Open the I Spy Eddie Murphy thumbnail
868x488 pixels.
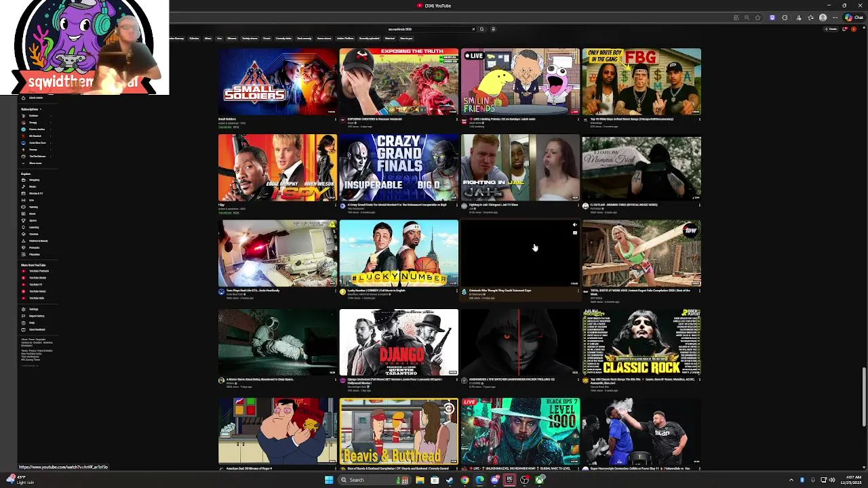click(x=277, y=167)
